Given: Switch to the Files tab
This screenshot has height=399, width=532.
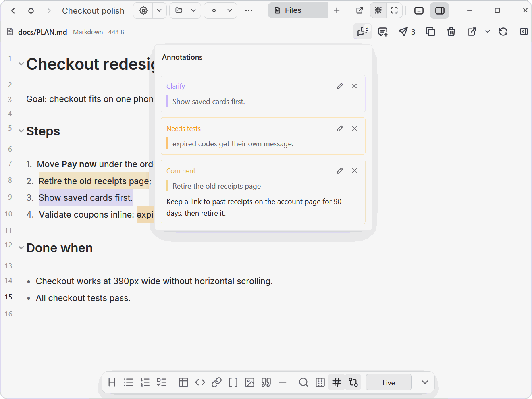Looking at the screenshot, I should [298, 10].
